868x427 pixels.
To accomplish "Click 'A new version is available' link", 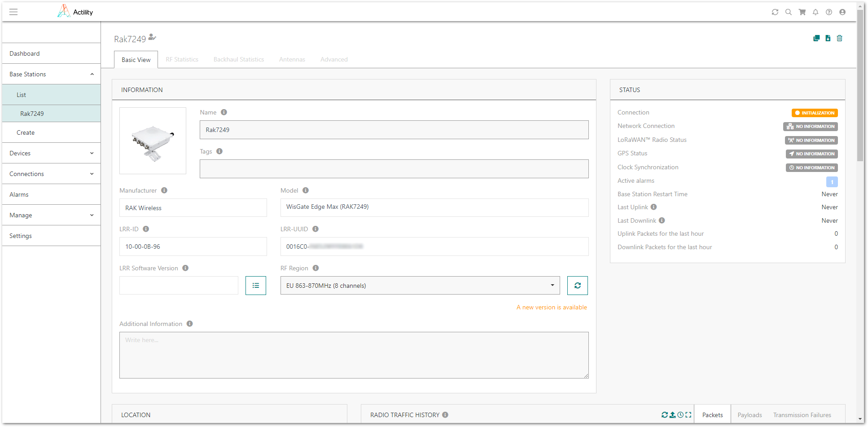I will click(552, 307).
